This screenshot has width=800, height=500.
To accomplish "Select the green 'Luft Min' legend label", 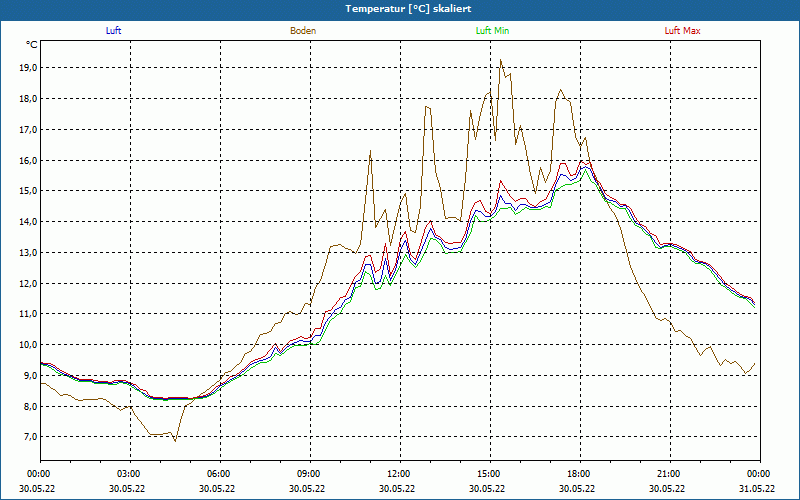I will [x=492, y=31].
